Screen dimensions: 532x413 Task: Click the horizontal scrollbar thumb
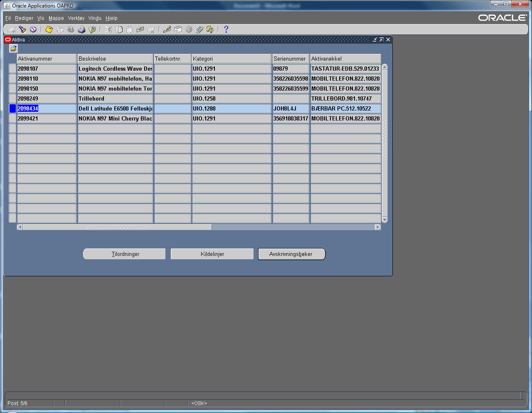[x=117, y=227]
